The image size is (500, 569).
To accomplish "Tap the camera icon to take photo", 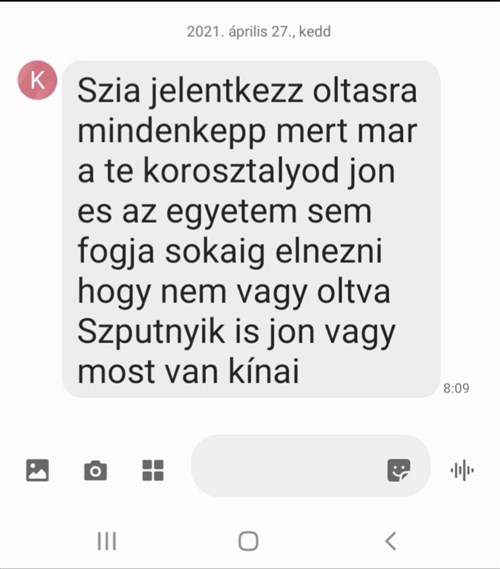I will tap(95, 471).
